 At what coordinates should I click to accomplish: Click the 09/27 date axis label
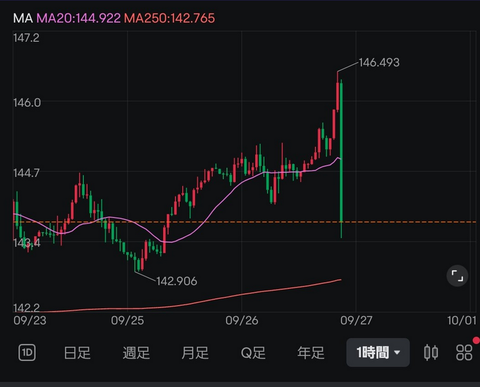[356, 320]
